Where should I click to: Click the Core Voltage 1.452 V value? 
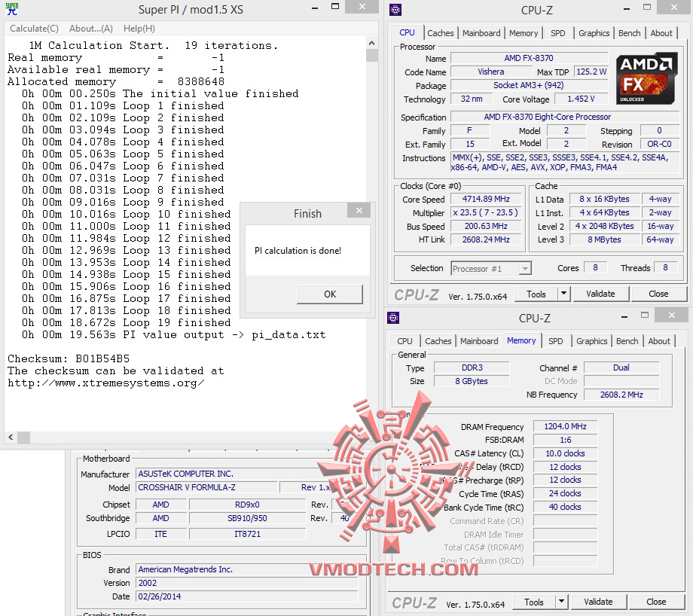[581, 99]
